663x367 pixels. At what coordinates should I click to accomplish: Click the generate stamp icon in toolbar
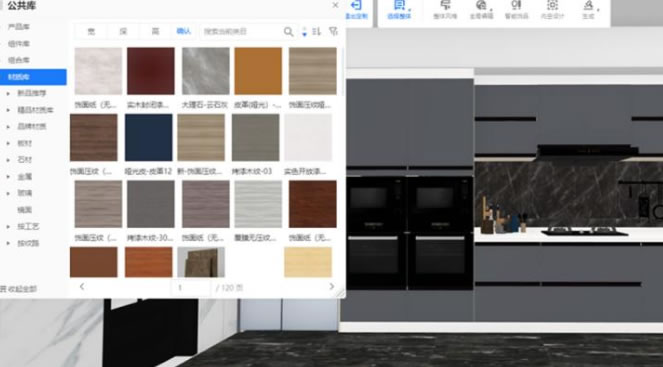click(x=588, y=5)
